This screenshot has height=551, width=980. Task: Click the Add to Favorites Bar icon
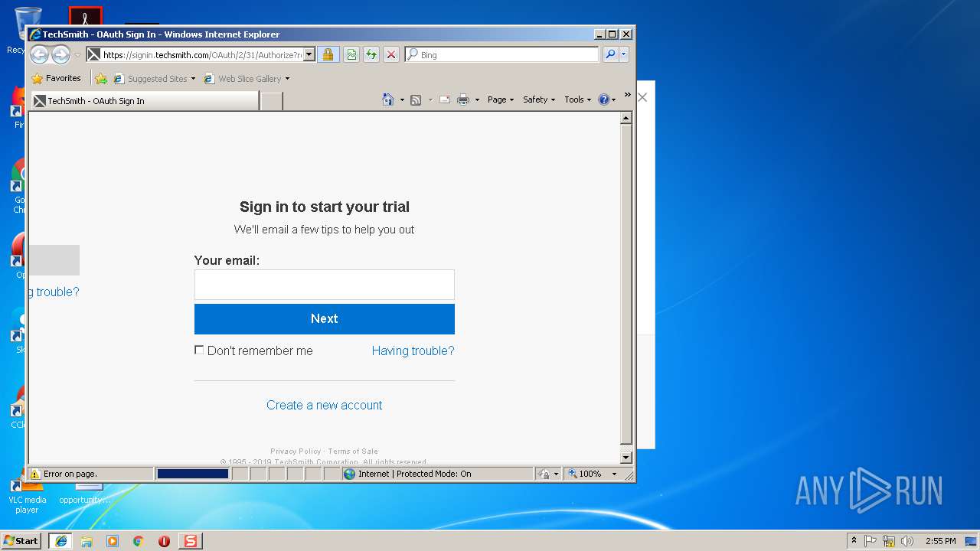100,78
